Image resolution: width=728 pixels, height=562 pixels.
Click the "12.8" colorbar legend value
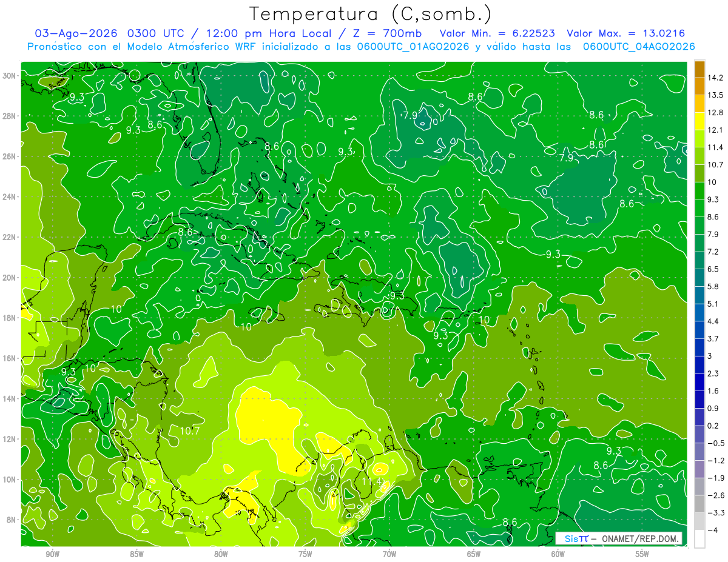point(715,112)
